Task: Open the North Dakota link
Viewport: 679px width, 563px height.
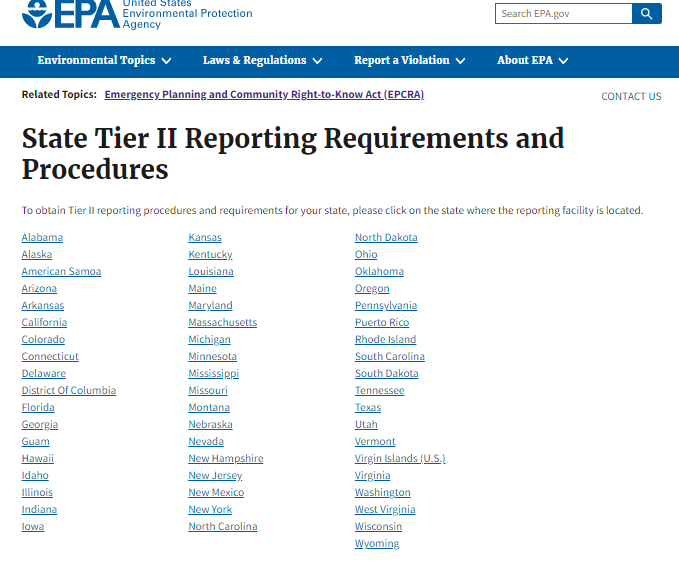Action: click(x=386, y=237)
